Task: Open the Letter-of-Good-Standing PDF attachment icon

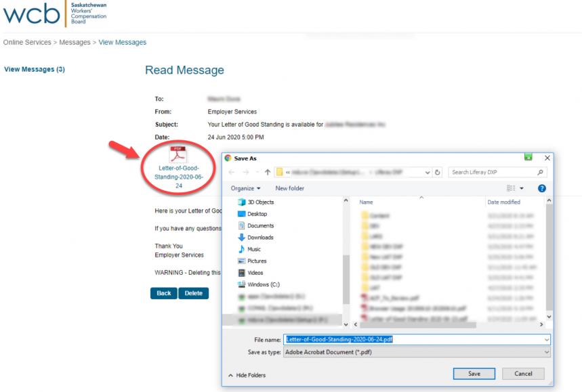Action: pyautogui.click(x=178, y=154)
